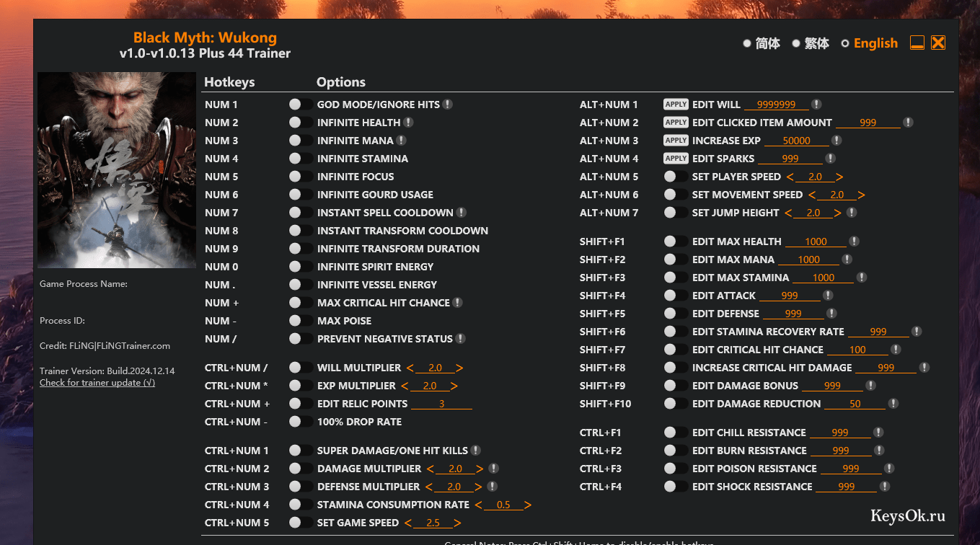980x545 pixels.
Task: Click info icon beside Edit Damage Reduction
Action: pos(893,404)
